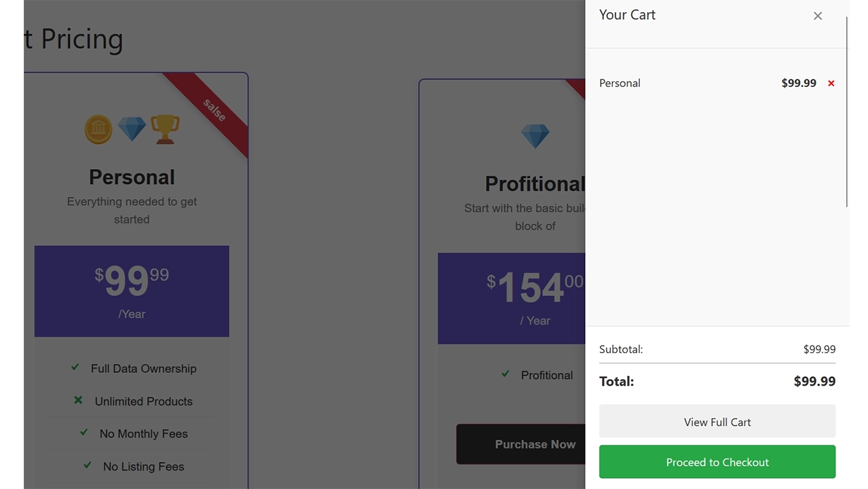This screenshot has width=868, height=489.
Task: Click the diamond icon on Personal card
Action: pos(132,129)
